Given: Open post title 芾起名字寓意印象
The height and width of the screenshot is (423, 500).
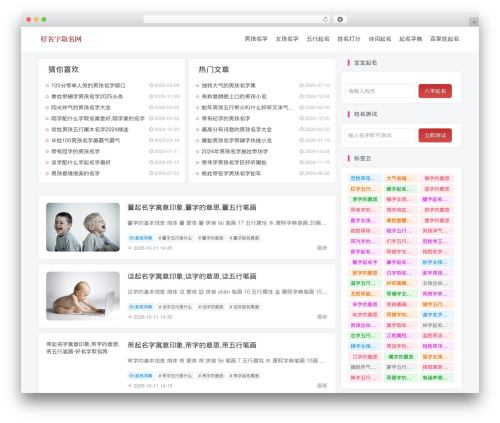Looking at the screenshot, I should [192, 345].
